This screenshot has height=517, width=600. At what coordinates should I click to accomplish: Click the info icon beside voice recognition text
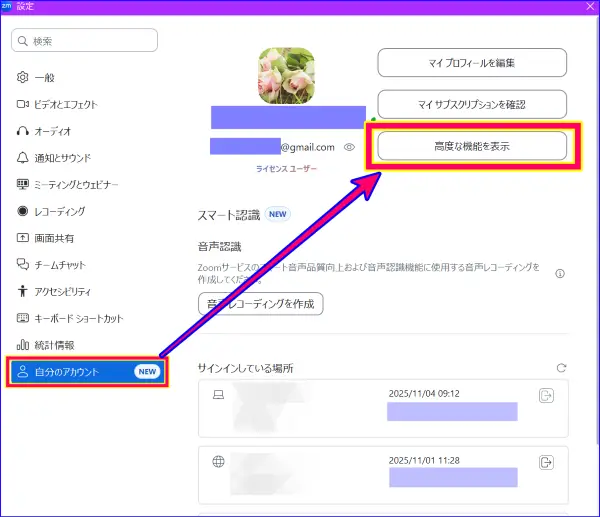tap(560, 273)
